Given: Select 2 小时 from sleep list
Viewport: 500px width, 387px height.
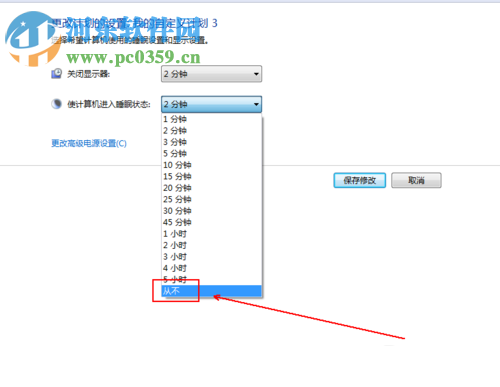Looking at the screenshot, I should click(212, 245).
